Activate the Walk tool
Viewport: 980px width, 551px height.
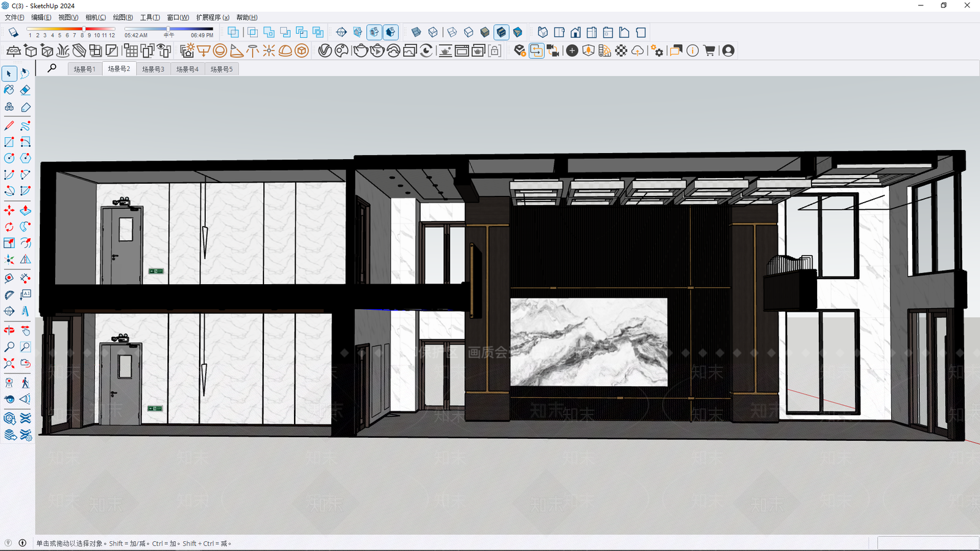click(25, 383)
